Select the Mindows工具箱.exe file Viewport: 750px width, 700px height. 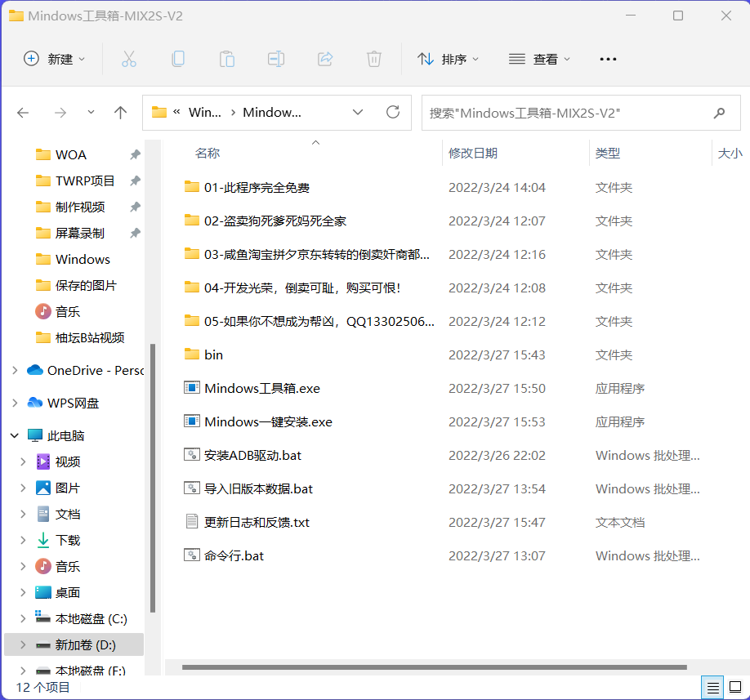point(261,388)
